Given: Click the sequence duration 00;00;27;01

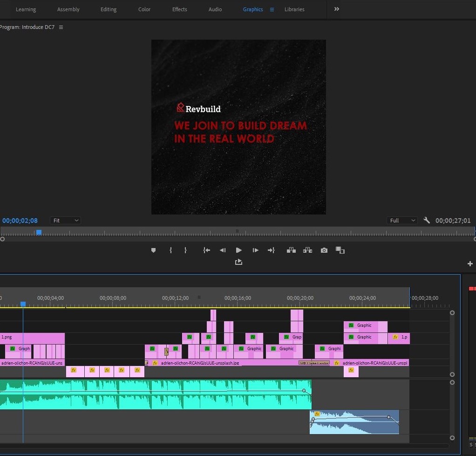Looking at the screenshot, I should coord(453,221).
